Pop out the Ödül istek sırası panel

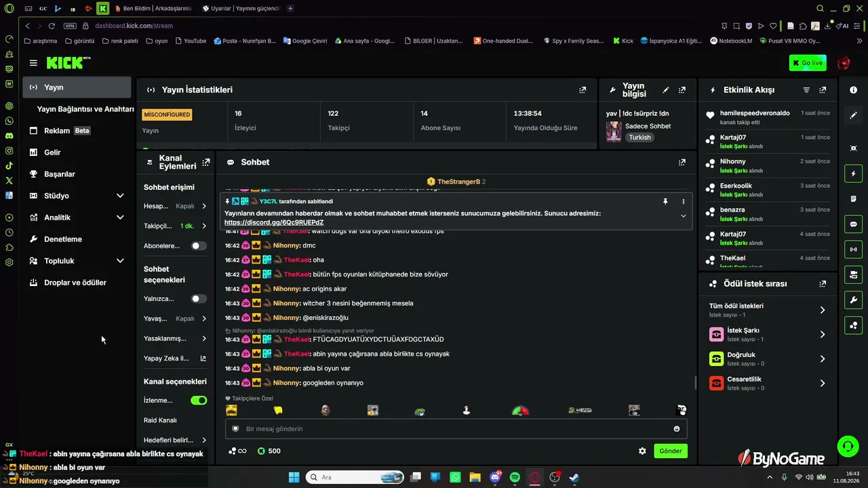[823, 284]
